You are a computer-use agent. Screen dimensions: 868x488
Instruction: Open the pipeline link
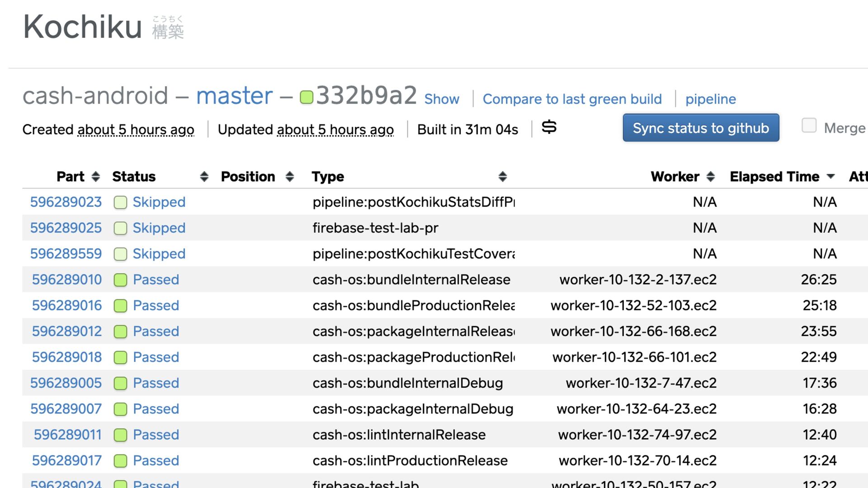710,99
